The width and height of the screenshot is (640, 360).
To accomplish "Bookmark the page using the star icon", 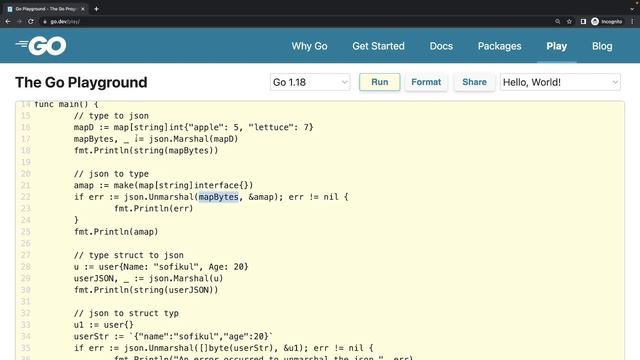I will tap(569, 22).
